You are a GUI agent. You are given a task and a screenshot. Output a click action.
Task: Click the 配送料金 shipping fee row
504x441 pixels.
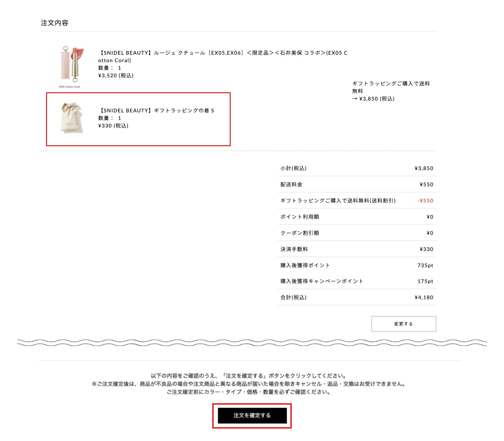[357, 184]
